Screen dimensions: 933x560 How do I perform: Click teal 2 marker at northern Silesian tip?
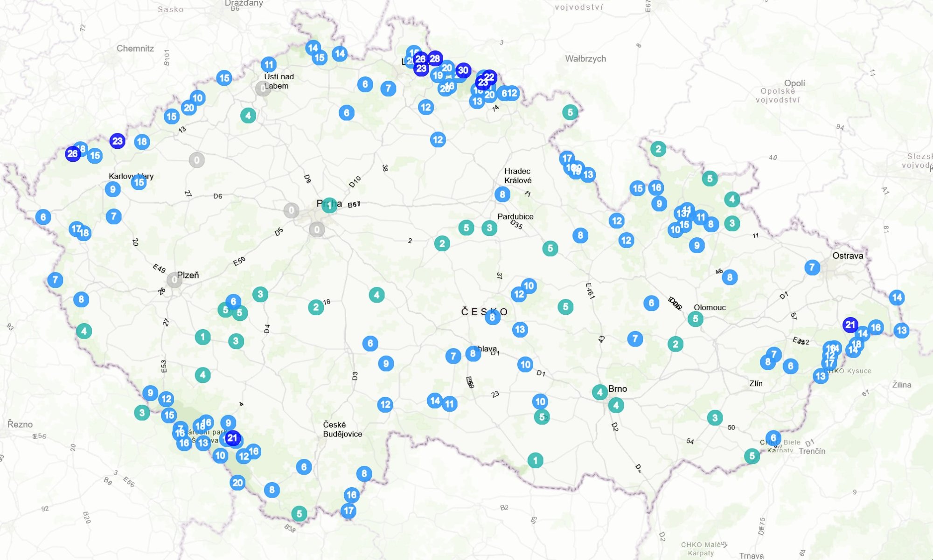click(658, 149)
